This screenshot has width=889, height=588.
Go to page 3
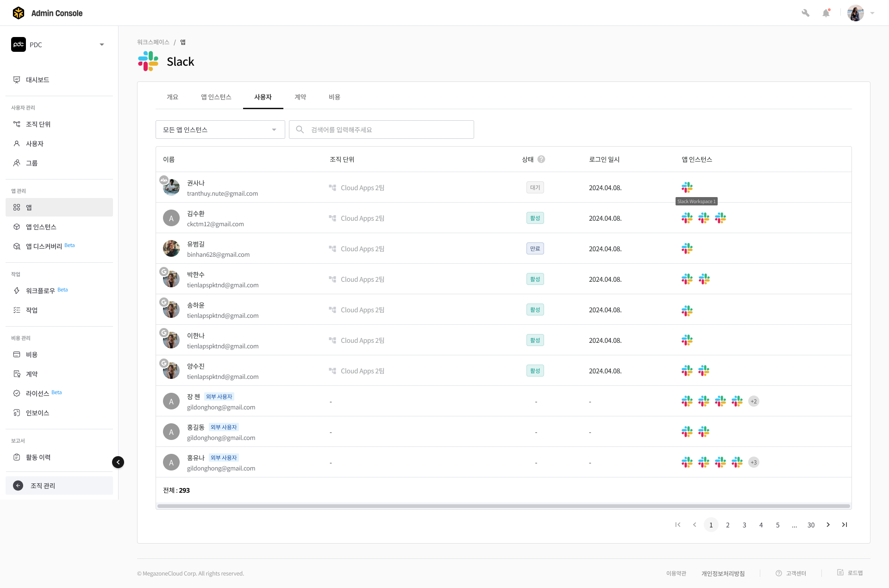(x=745, y=525)
